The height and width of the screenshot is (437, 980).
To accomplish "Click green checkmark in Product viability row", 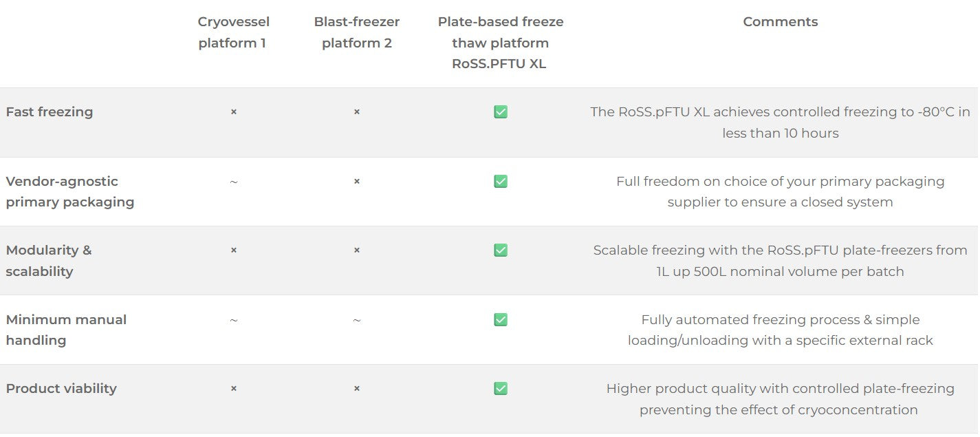I will [501, 389].
